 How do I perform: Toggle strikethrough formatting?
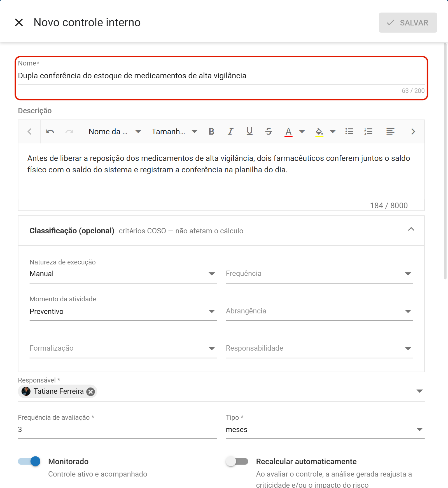coord(269,132)
